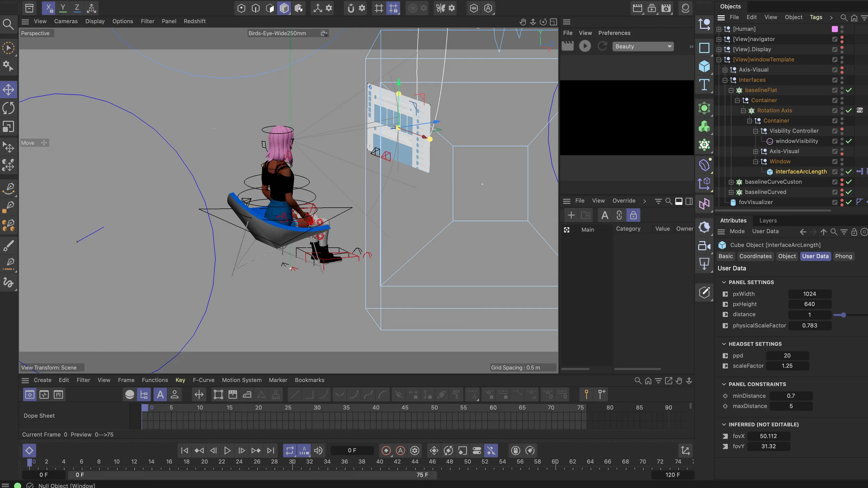Open the F-Curve menu in timeline
The height and width of the screenshot is (488, 868).
click(203, 380)
